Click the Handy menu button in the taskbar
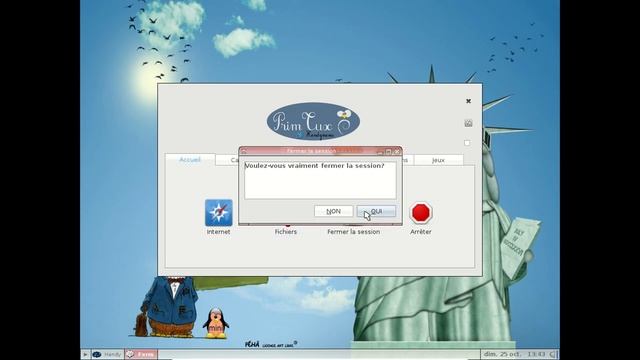640x360 pixels. point(107,354)
